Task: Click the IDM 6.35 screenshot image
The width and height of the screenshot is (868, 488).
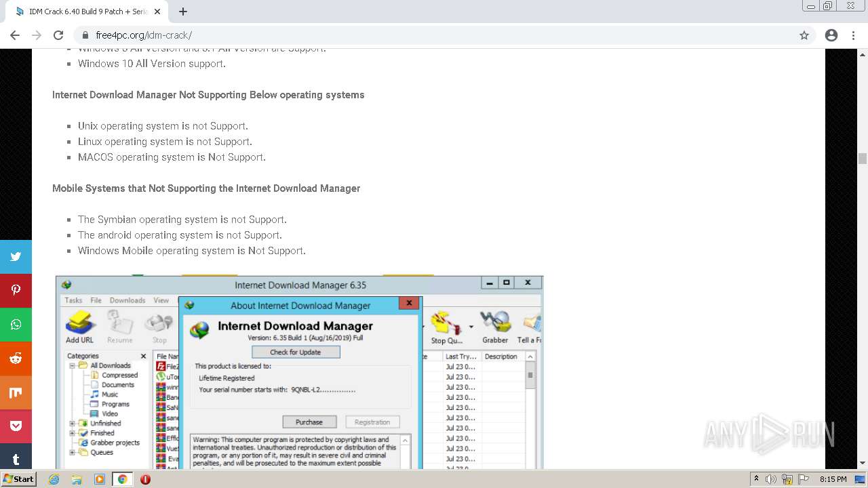Action: coord(299,372)
